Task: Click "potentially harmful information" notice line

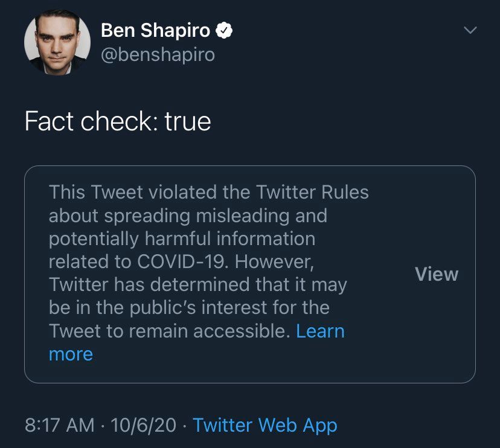Action: point(182,238)
